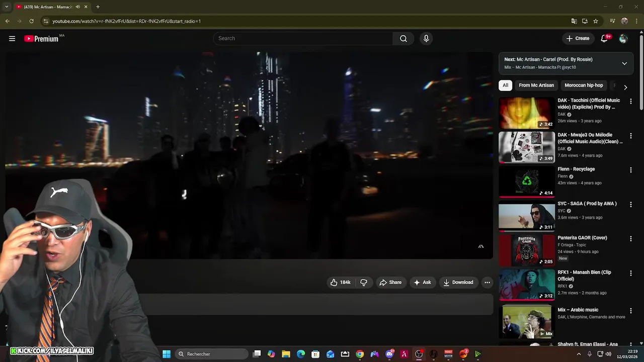The width and height of the screenshot is (644, 362).
Task: Go back in browser
Action: (x=7, y=21)
